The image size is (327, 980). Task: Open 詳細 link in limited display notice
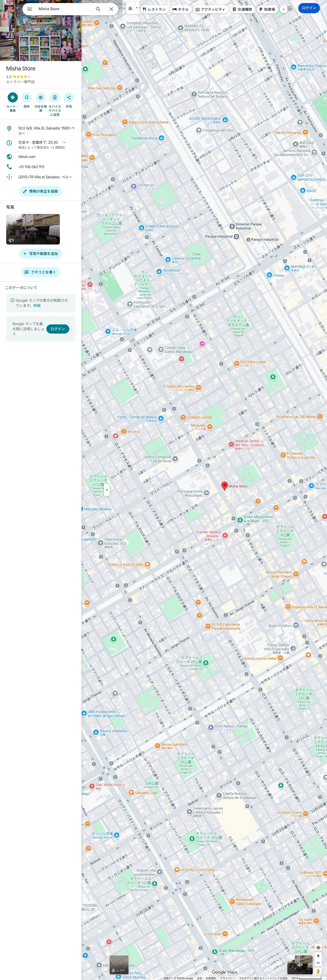point(37,306)
